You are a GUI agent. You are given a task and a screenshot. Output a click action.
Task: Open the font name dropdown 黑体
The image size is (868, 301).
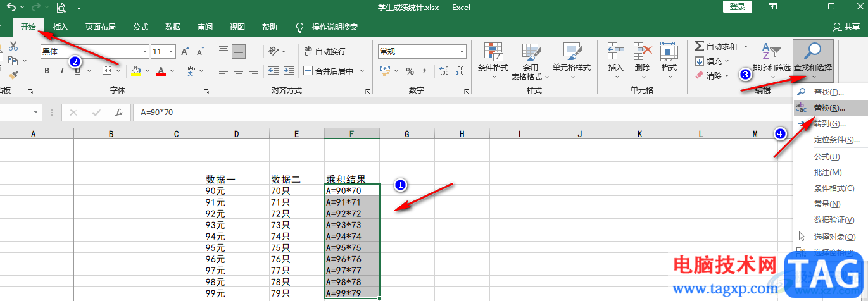[145, 52]
